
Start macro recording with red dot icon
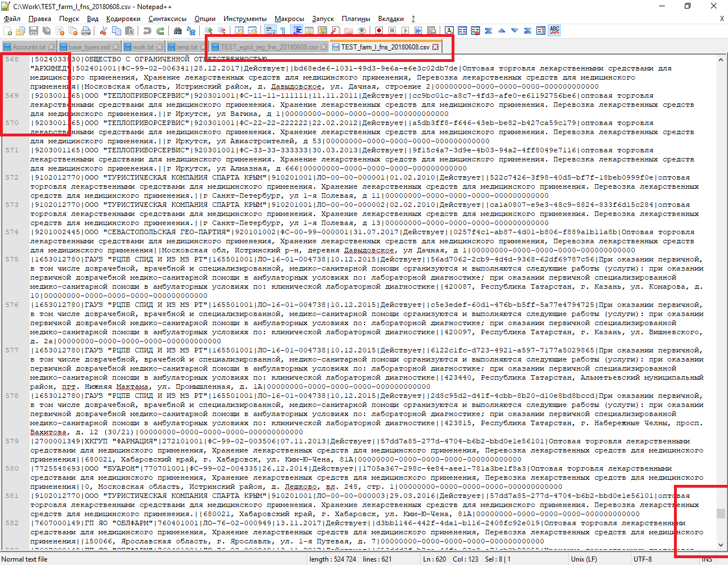379,31
